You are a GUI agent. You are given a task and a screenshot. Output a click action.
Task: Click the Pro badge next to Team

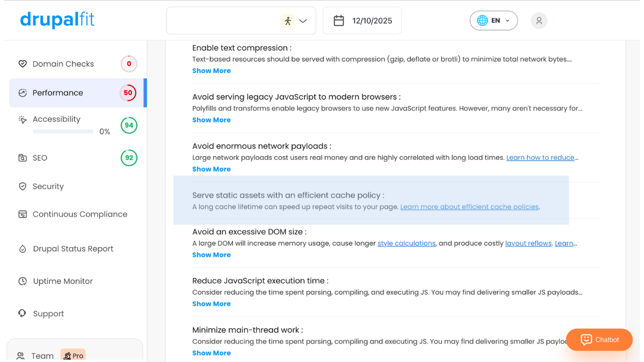tap(73, 355)
